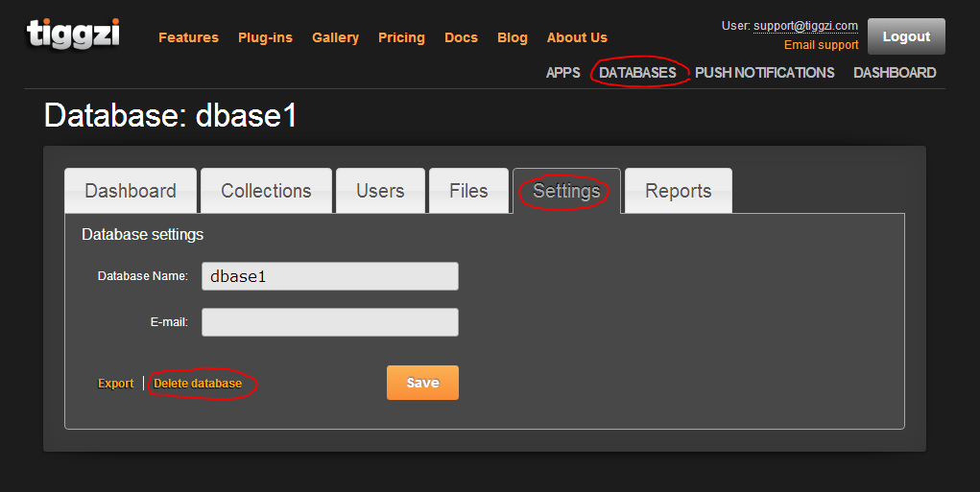
Task: Switch to the Users tab
Action: pyautogui.click(x=380, y=191)
